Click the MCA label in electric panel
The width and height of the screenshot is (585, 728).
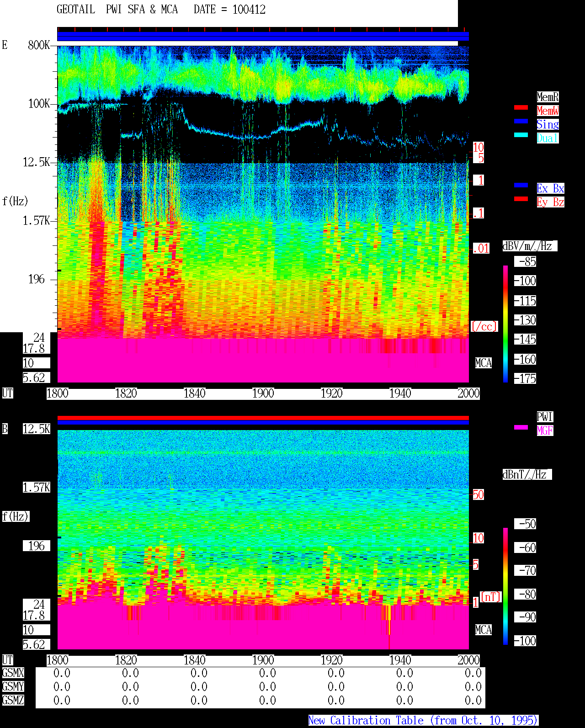pyautogui.click(x=484, y=363)
